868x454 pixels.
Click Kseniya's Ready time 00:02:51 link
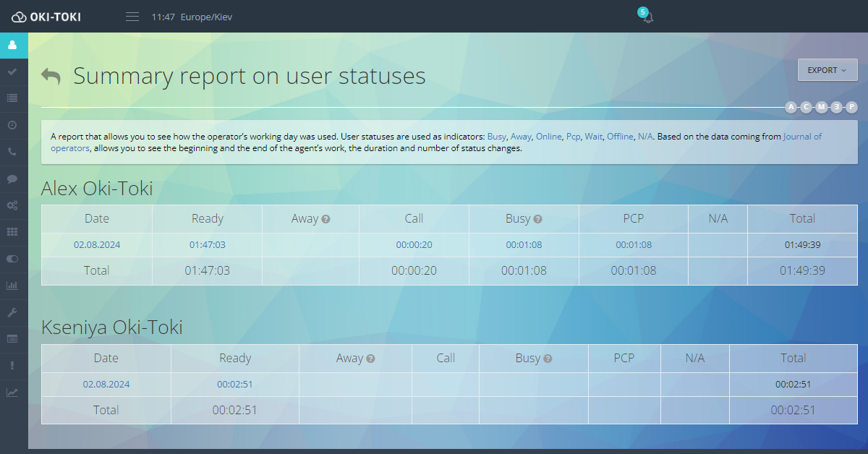(x=235, y=385)
